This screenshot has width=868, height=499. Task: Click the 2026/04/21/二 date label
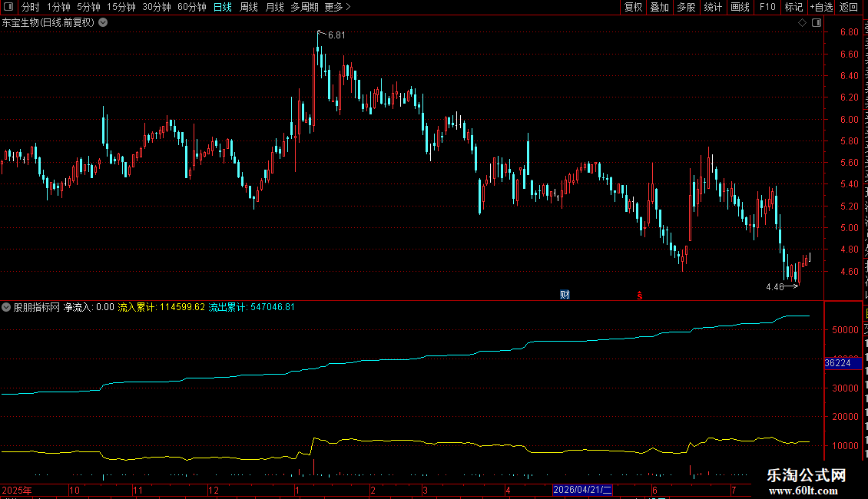point(582,490)
